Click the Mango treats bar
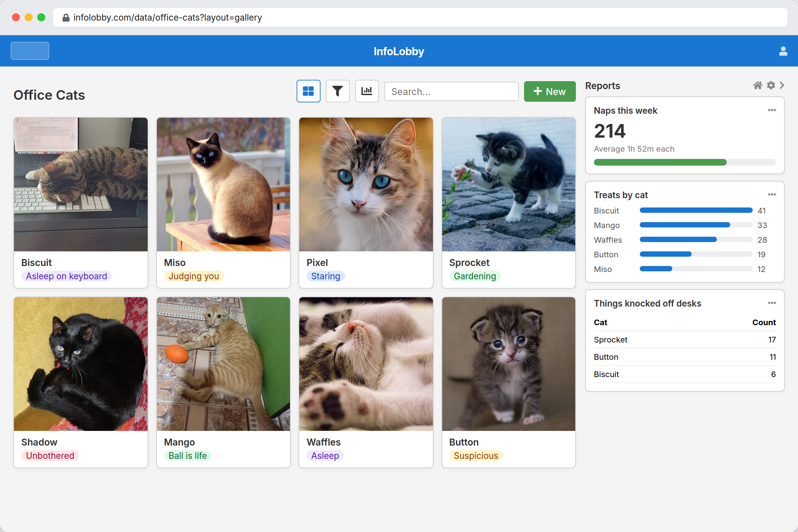This screenshot has width=798, height=532. [x=696, y=225]
